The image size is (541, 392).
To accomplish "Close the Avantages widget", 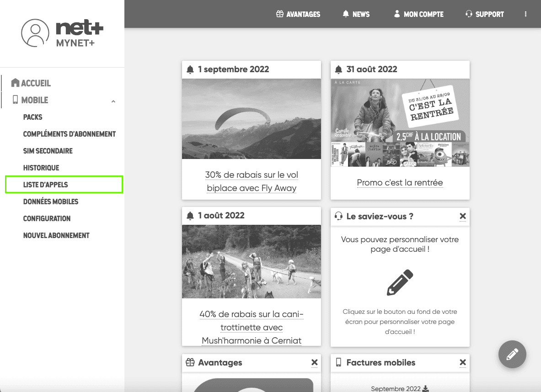I will pyautogui.click(x=314, y=362).
